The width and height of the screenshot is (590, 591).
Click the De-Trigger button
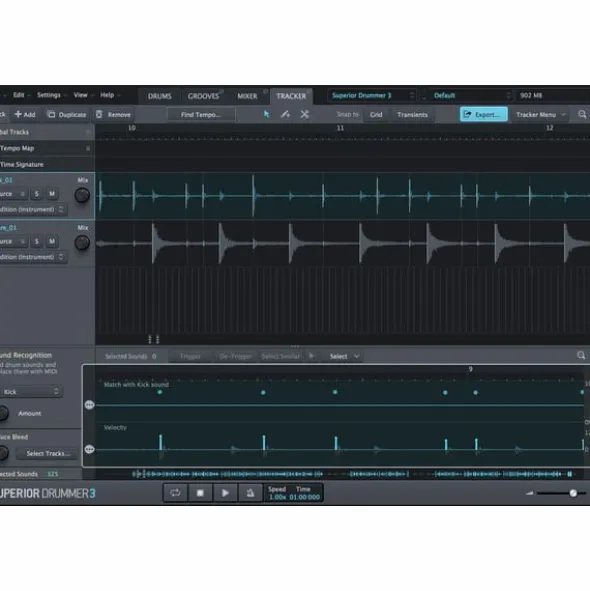pos(235,356)
